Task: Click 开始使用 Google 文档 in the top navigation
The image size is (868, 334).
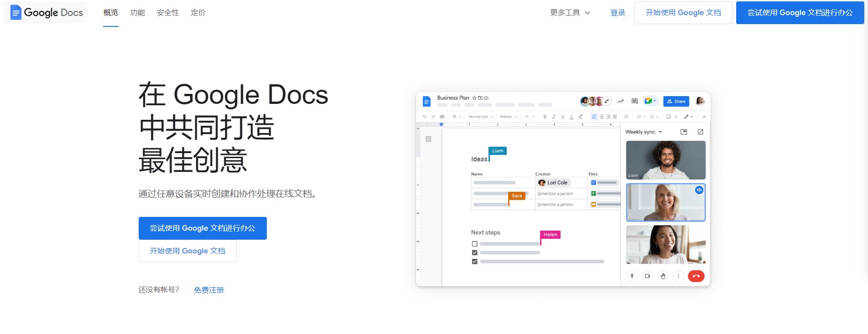Action: click(683, 13)
